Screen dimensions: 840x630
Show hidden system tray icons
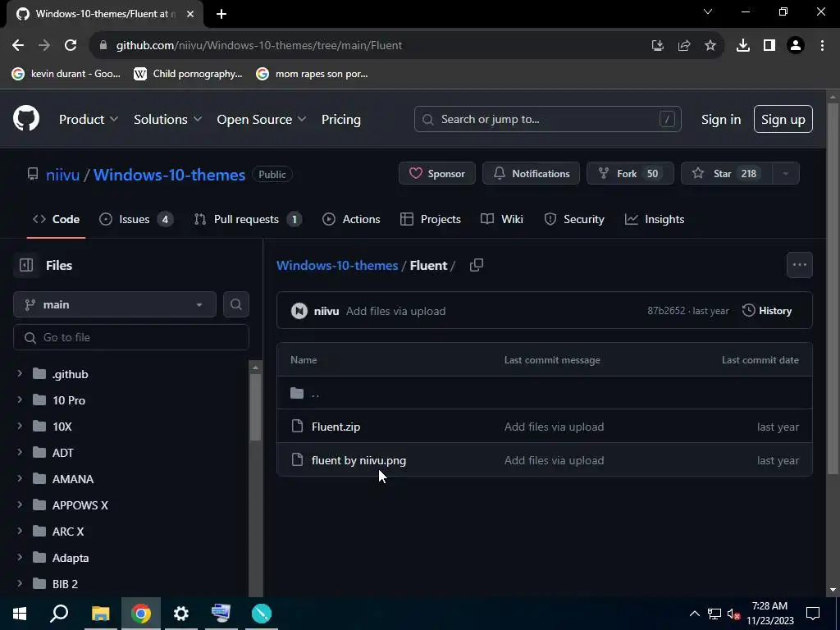pyautogui.click(x=694, y=614)
